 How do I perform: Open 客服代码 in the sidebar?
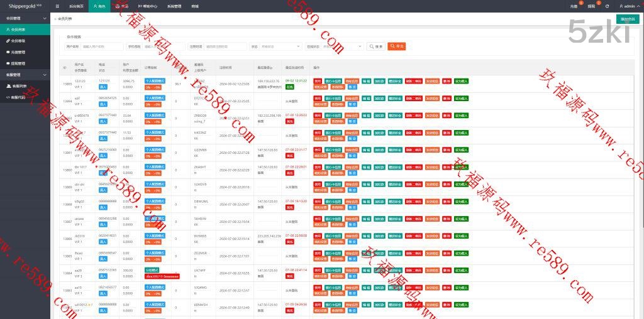[x=18, y=97]
